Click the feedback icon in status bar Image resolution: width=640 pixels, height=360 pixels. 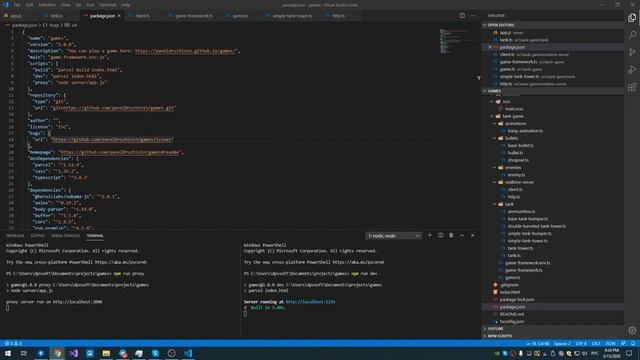tap(623, 344)
